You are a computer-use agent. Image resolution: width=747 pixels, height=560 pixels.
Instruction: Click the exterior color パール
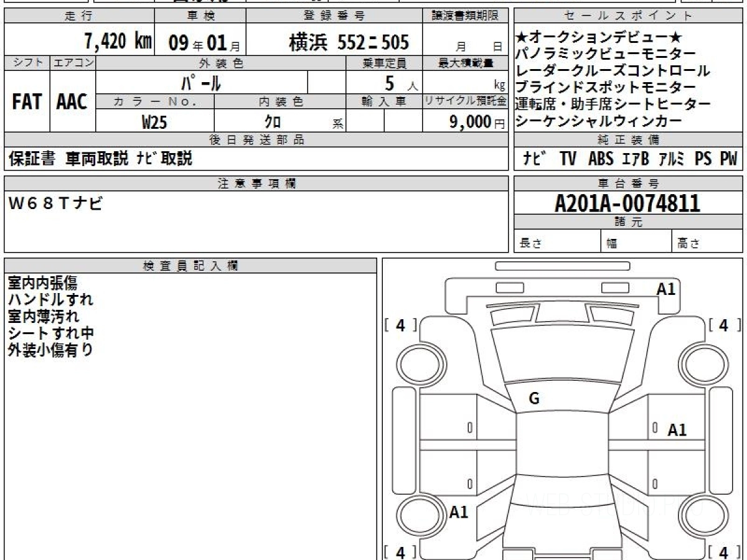[201, 83]
